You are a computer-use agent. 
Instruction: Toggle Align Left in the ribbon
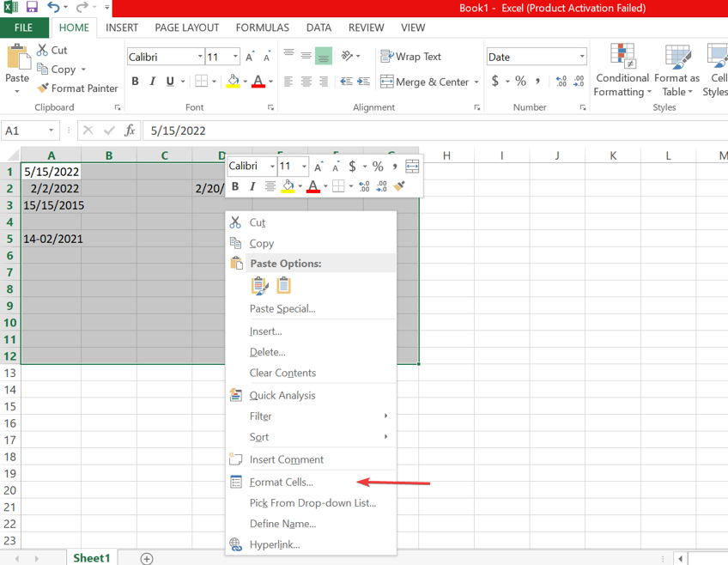point(288,82)
